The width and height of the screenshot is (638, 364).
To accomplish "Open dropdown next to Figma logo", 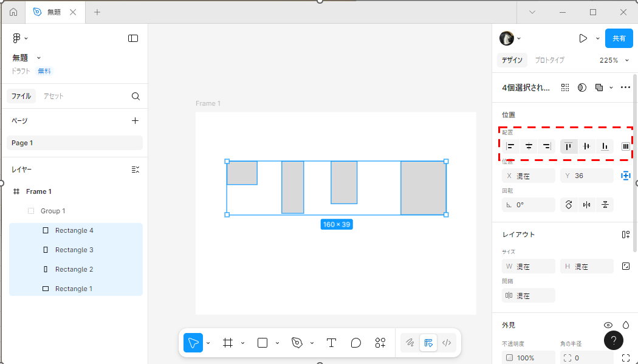I will click(x=26, y=38).
